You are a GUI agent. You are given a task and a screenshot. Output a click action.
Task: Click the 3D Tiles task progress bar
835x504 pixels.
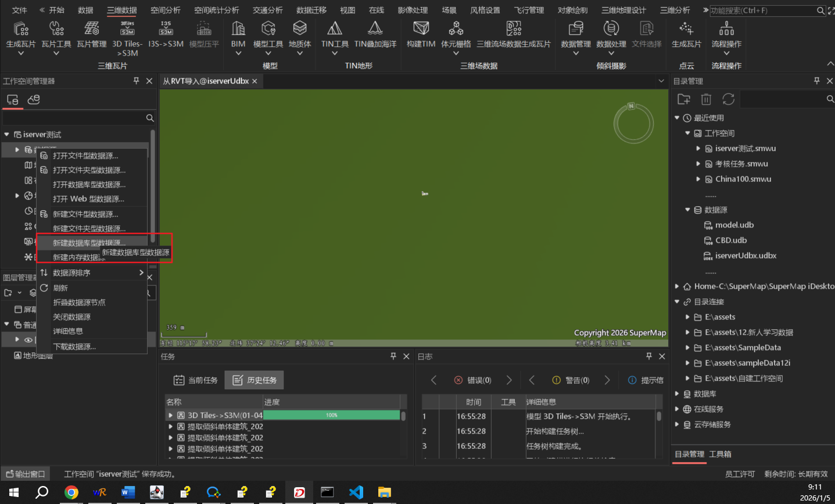pyautogui.click(x=331, y=415)
